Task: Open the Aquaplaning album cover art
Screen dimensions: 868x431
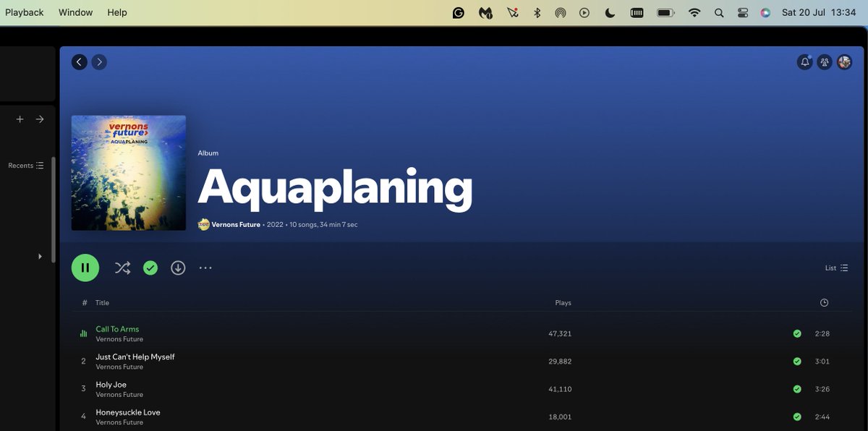Action: [129, 173]
